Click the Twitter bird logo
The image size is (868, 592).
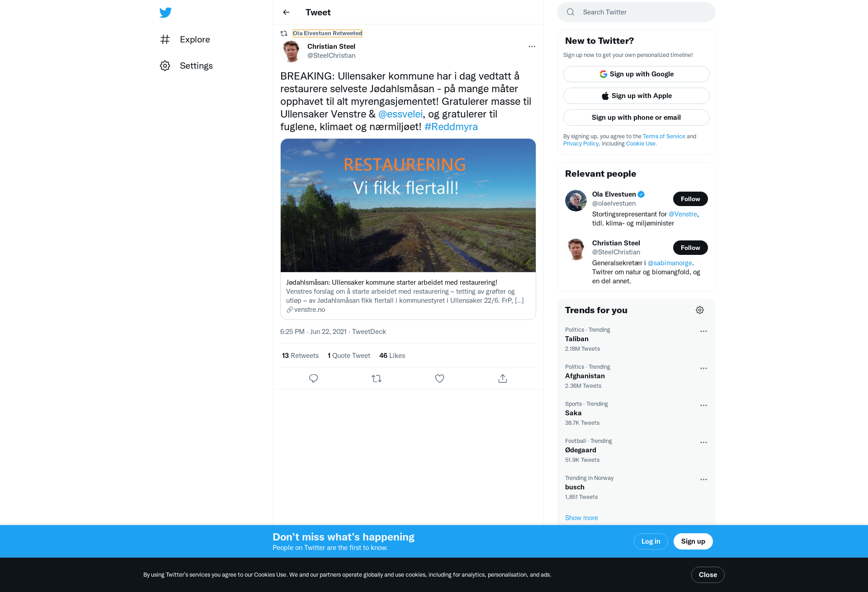click(x=165, y=12)
